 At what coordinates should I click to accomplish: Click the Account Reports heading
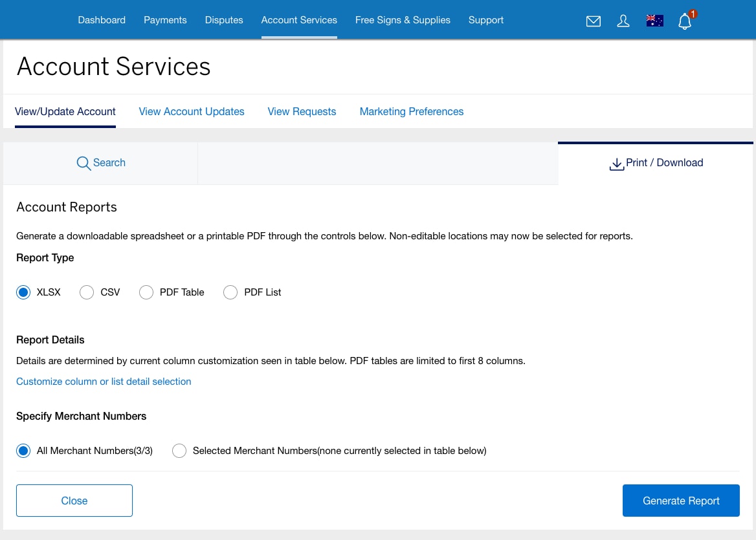click(67, 207)
